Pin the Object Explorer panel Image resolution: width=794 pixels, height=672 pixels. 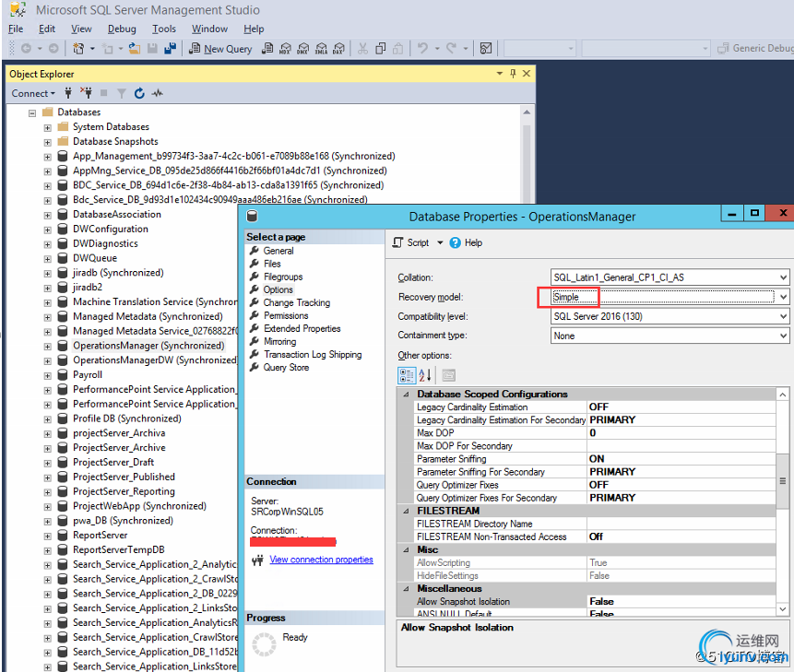(x=513, y=74)
